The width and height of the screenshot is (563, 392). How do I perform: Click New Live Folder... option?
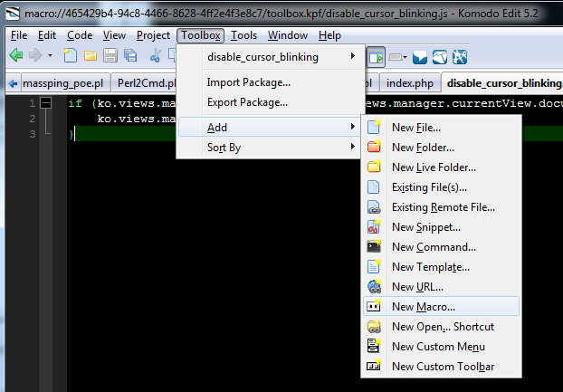[x=434, y=167]
